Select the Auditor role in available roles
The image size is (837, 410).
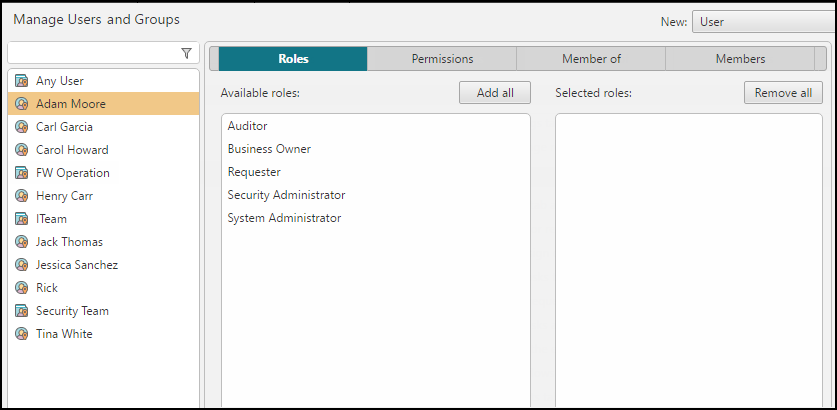(247, 126)
